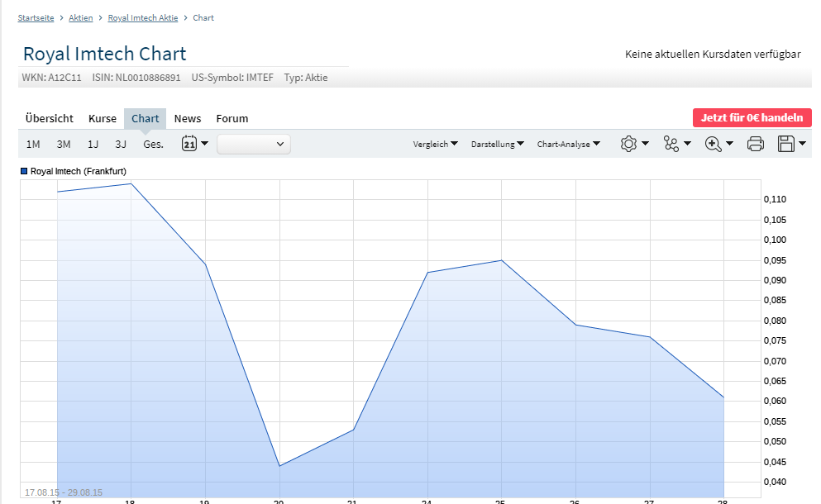This screenshot has height=504, width=821.
Task: Switch to the Kurse tab
Action: pos(102,118)
